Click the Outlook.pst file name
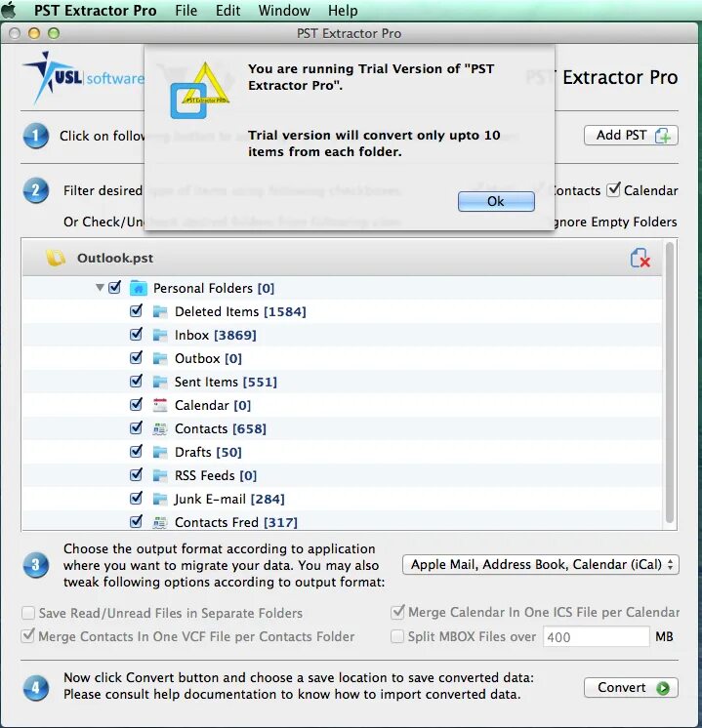The image size is (702, 728). coord(115,259)
